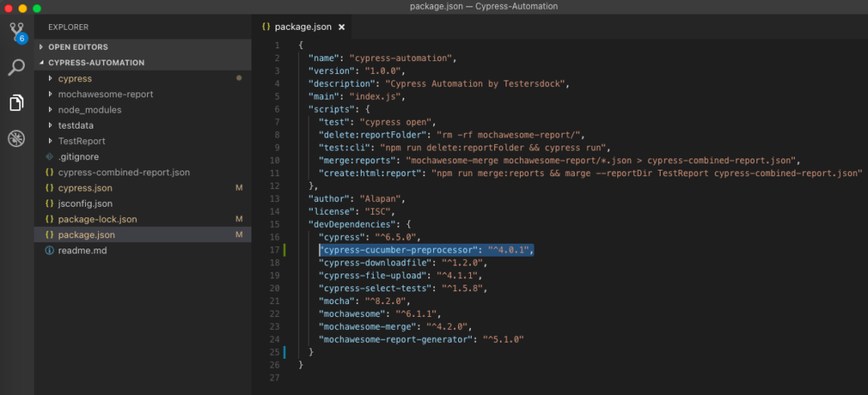Click line number 17 in the gutter
The width and height of the screenshot is (868, 395).
tap(275, 250)
